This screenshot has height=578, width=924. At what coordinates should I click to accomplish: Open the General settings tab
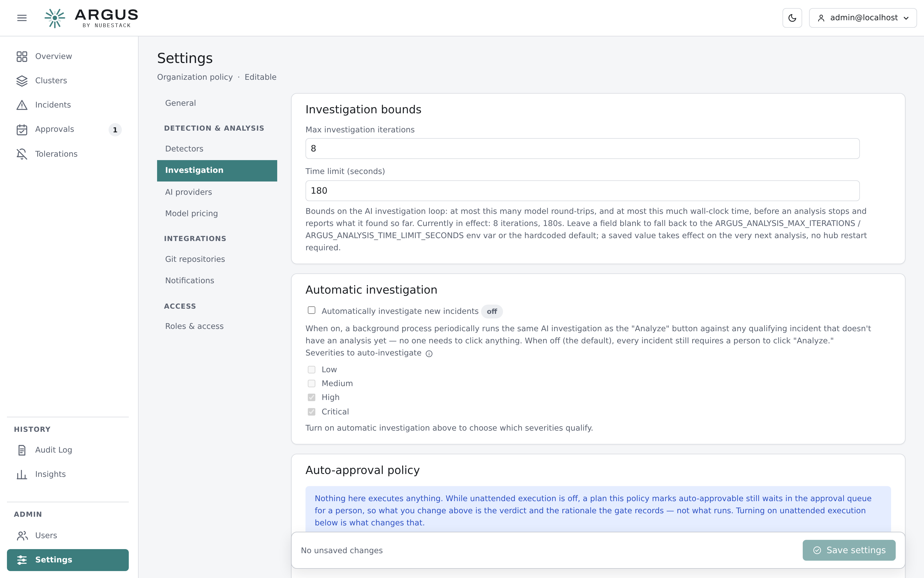pyautogui.click(x=217, y=103)
